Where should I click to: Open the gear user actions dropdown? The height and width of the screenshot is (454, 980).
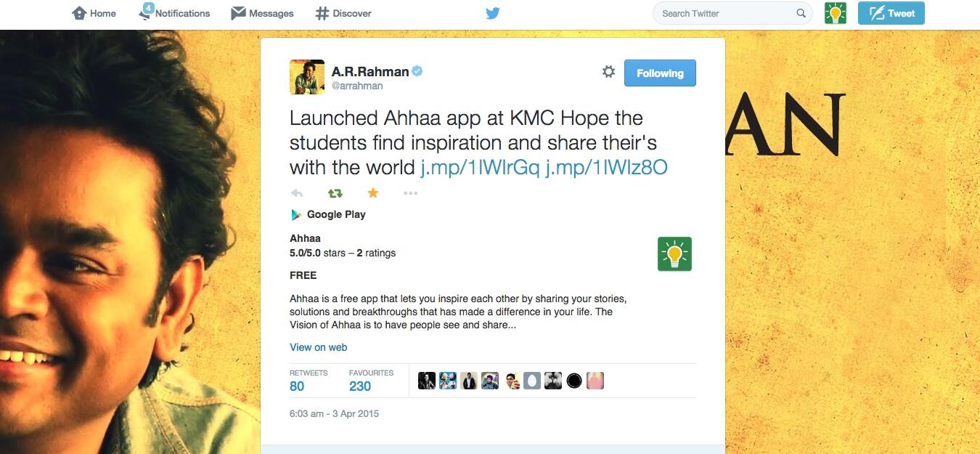click(608, 72)
